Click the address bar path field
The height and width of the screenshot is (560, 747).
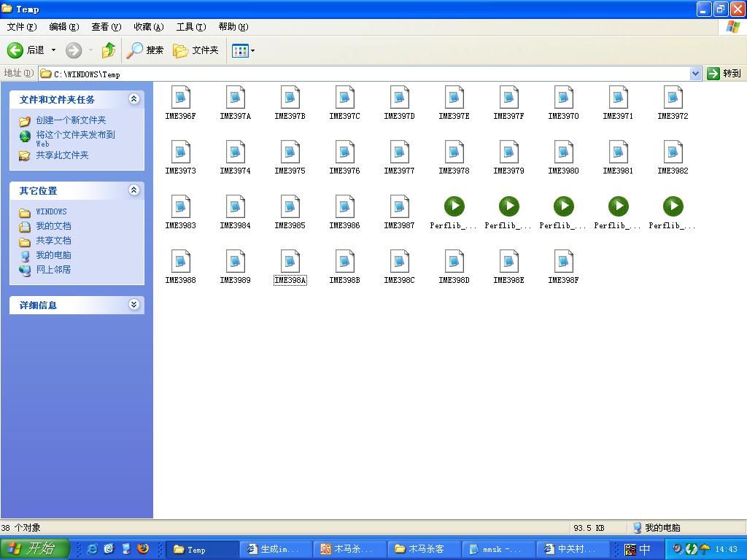click(x=365, y=74)
